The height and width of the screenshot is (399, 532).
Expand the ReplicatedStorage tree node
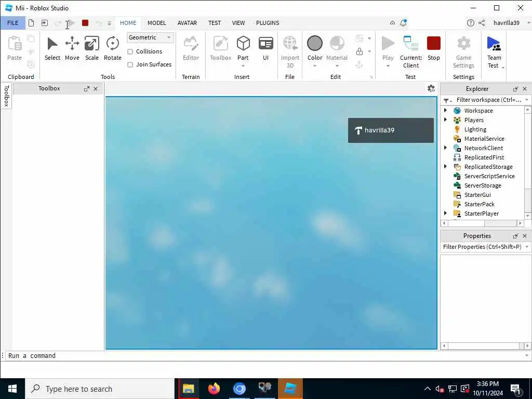coord(445,166)
